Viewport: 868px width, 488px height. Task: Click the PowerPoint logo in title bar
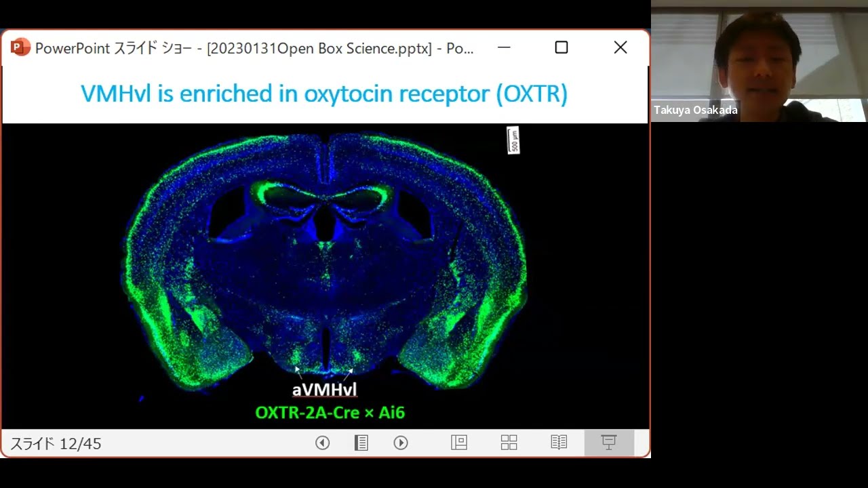point(20,47)
